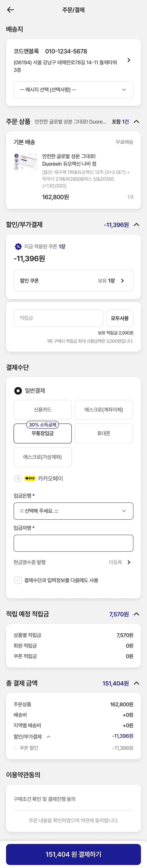Open shipping address details chevron
Screen dimensions: 147x868
click(129, 60)
